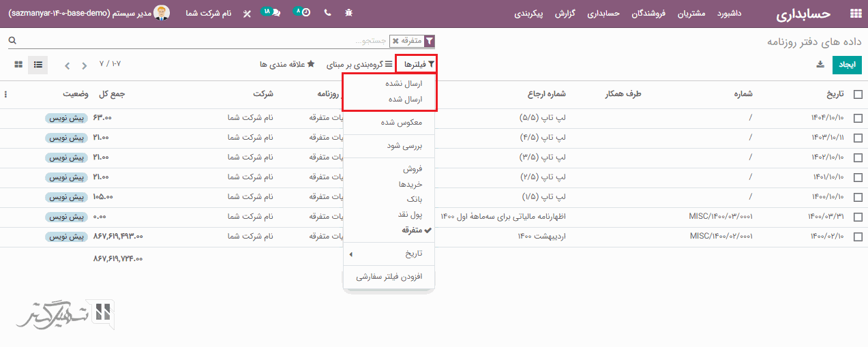The width and height of the screenshot is (868, 347).
Task: Remove the متفرقه search facet
Action: [395, 41]
